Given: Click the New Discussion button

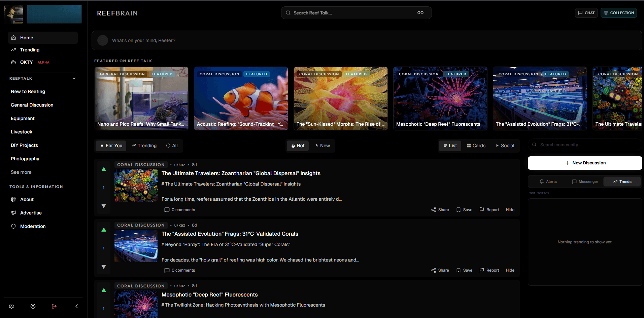Looking at the screenshot, I should (585, 163).
